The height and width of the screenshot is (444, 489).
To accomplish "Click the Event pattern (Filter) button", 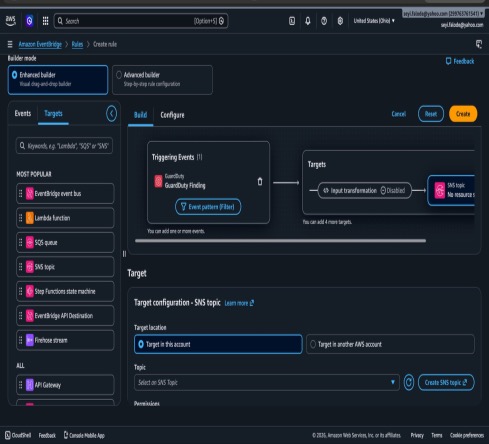I will (x=208, y=207).
